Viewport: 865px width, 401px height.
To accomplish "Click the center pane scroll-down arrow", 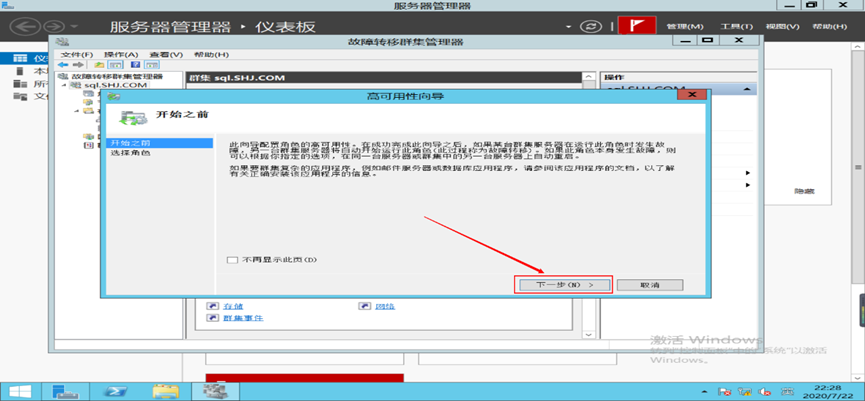I will 589,334.
